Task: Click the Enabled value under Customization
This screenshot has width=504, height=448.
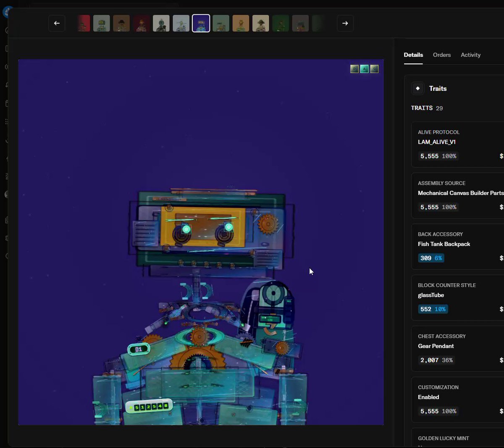Action: [x=428, y=397]
